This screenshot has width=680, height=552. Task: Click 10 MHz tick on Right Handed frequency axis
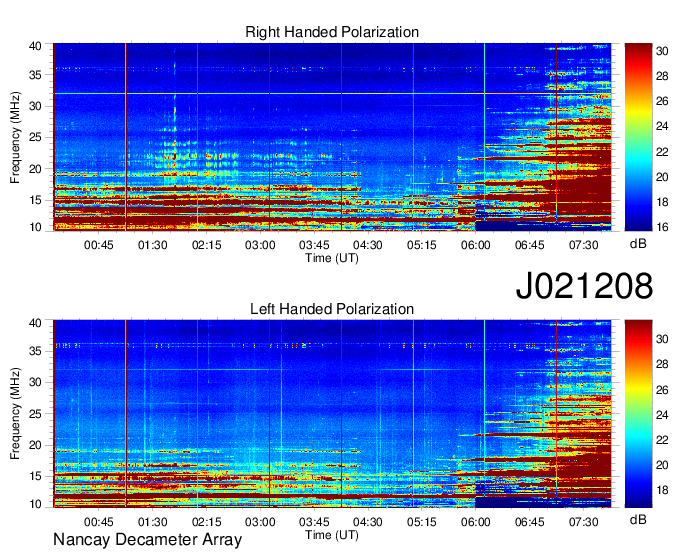point(35,227)
